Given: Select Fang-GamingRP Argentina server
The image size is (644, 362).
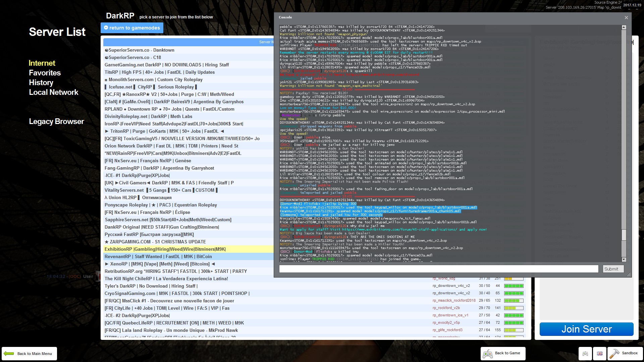Looking at the screenshot, I should [x=189, y=168].
